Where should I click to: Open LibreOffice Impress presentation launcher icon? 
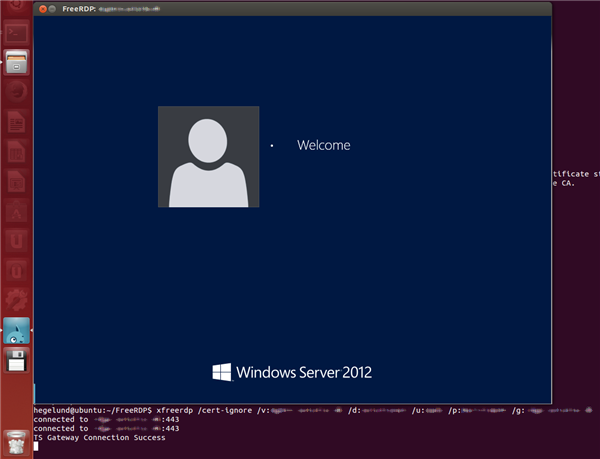click(16, 182)
